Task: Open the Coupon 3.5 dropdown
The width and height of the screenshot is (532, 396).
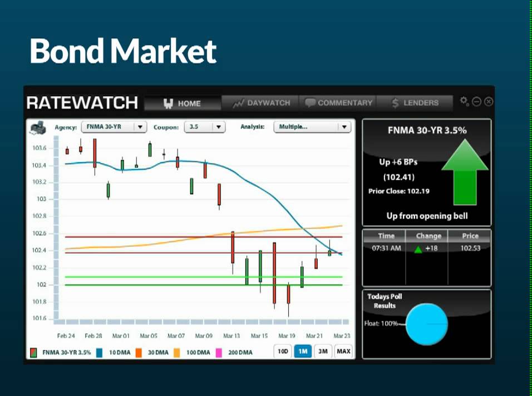Action: [x=205, y=127]
